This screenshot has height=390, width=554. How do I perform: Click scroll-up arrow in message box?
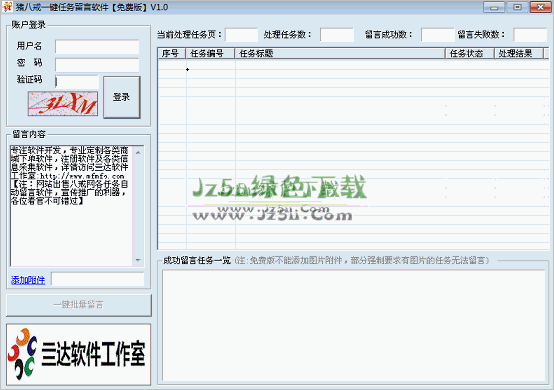(x=138, y=152)
